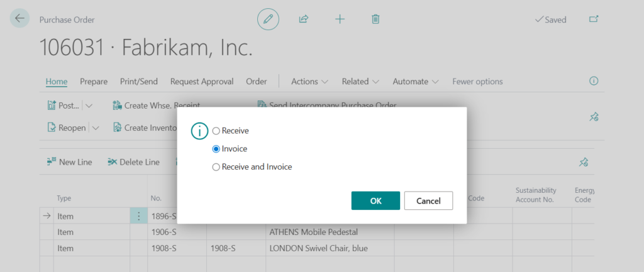Click the pin icon beside action bar
The height and width of the screenshot is (272, 644).
[x=593, y=116]
